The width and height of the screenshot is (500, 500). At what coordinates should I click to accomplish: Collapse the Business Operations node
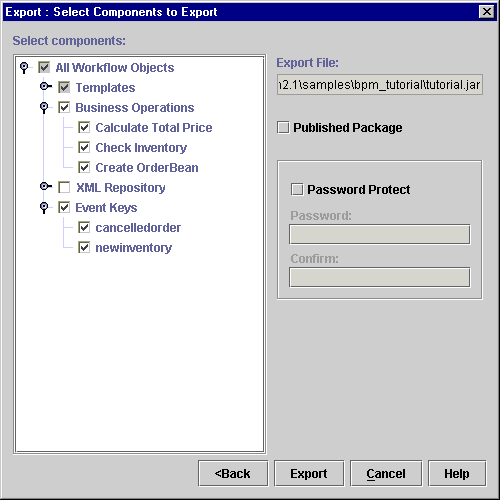point(44,108)
